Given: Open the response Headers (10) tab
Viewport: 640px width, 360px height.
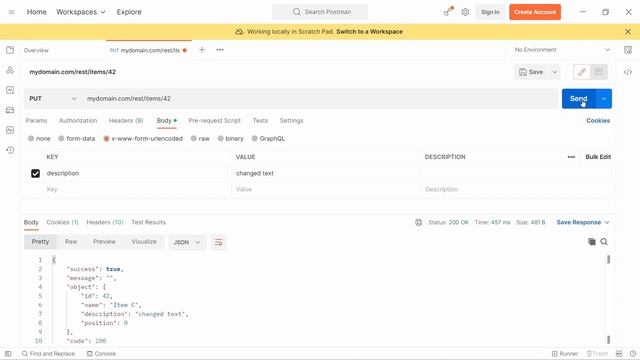Looking at the screenshot, I should pyautogui.click(x=104, y=222).
